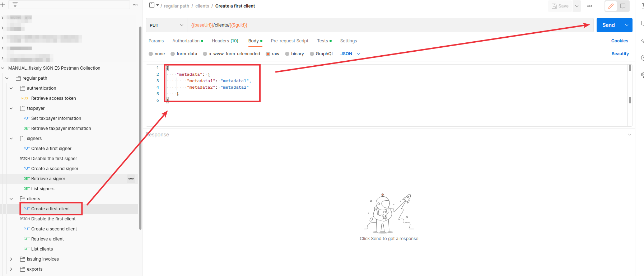Click the Beautify link
This screenshot has height=276, width=644.
click(620, 54)
